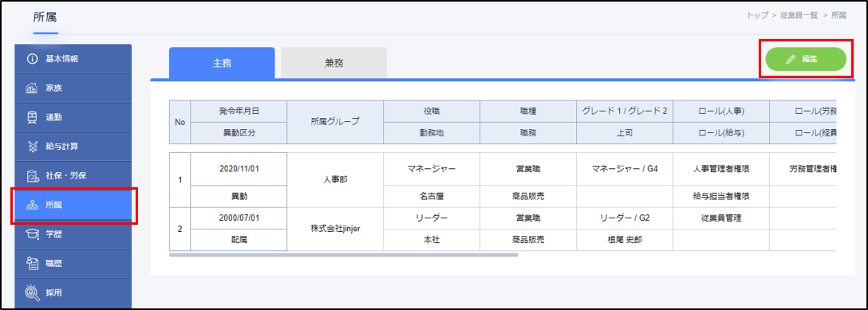The width and height of the screenshot is (868, 310).
Task: Click the 所属グループ column header
Action: (335, 122)
